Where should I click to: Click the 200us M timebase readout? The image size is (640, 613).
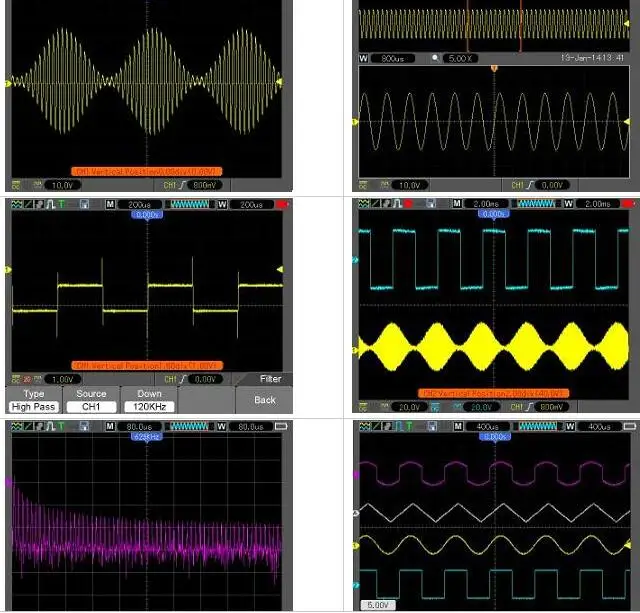click(x=140, y=204)
